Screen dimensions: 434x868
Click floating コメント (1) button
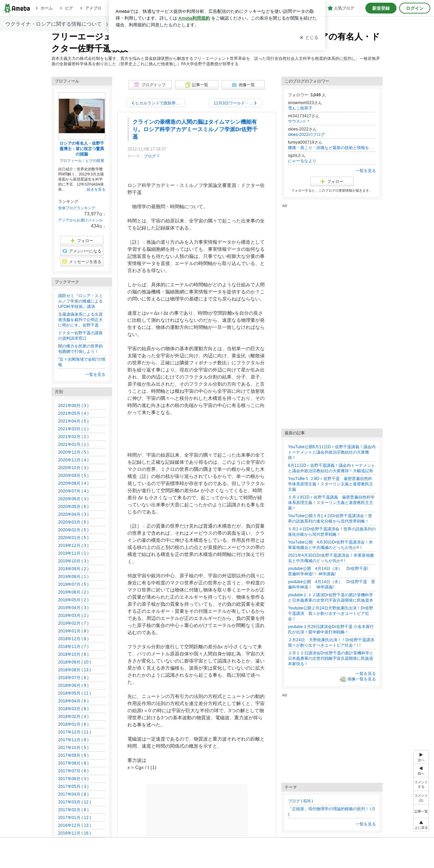(421, 798)
